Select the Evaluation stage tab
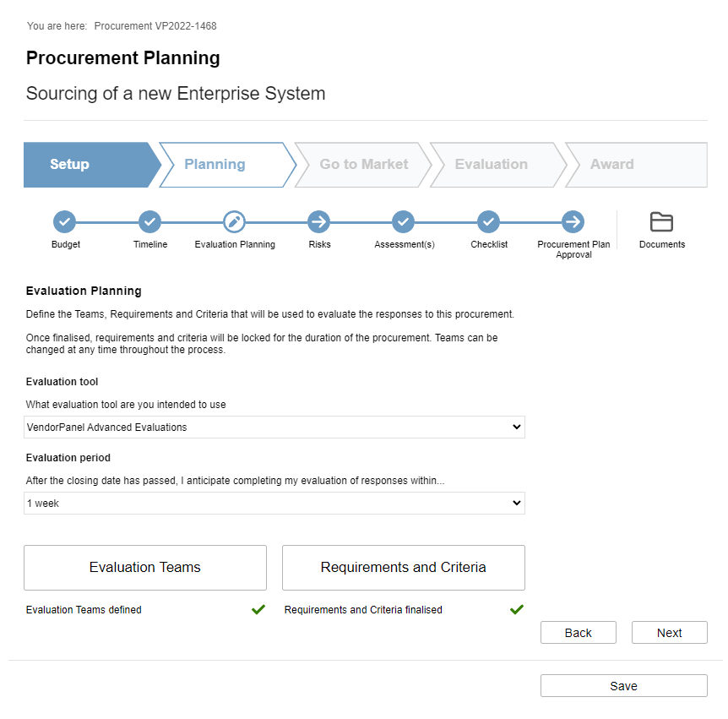This screenshot has width=728, height=719. point(498,165)
